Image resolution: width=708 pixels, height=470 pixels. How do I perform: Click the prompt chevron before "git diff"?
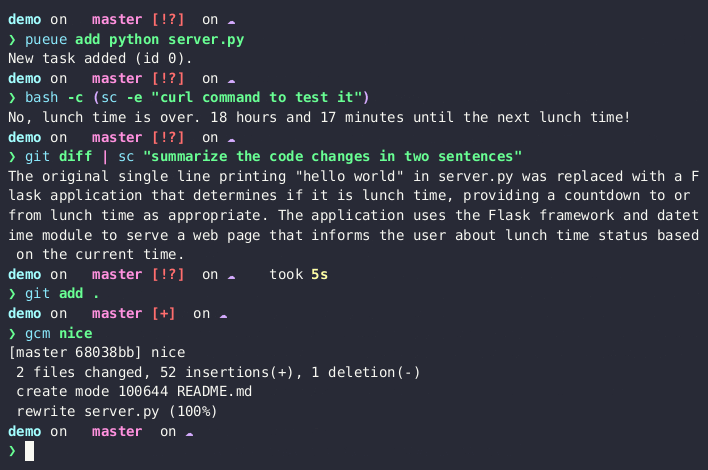[x=12, y=157]
